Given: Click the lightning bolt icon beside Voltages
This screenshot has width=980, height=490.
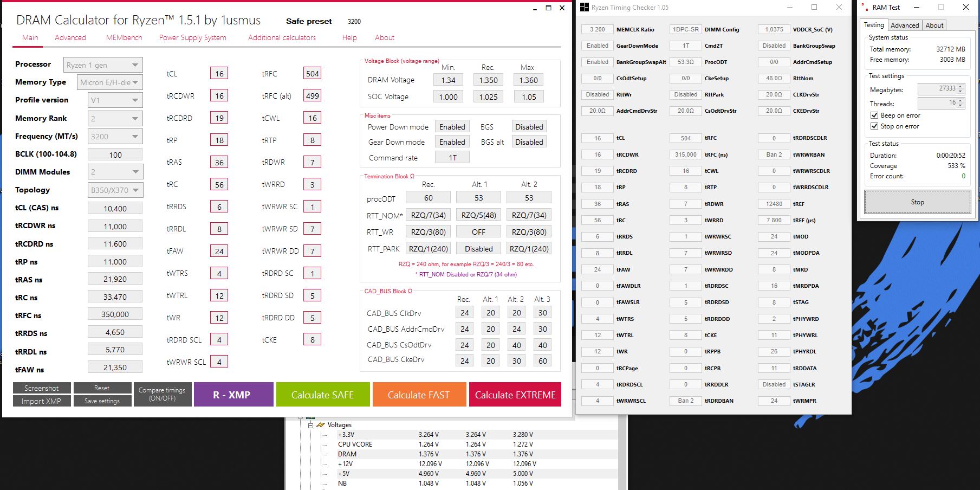Looking at the screenshot, I should tap(321, 425).
